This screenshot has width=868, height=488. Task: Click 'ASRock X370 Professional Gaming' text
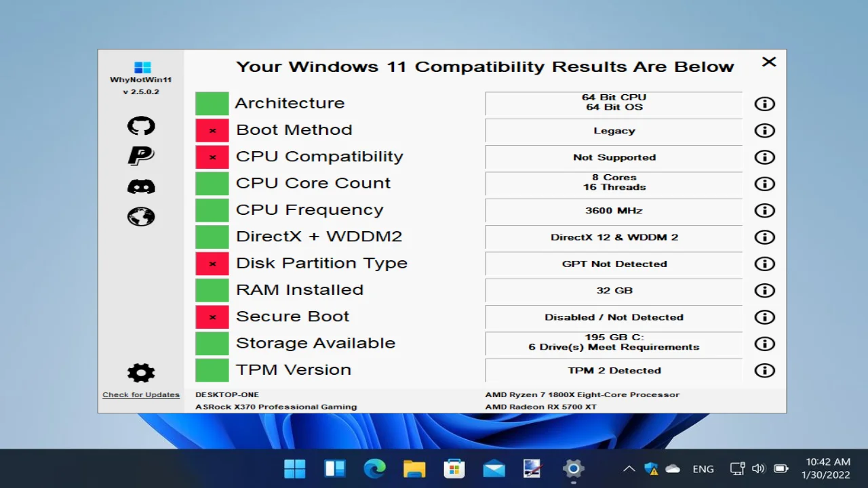[x=276, y=407]
